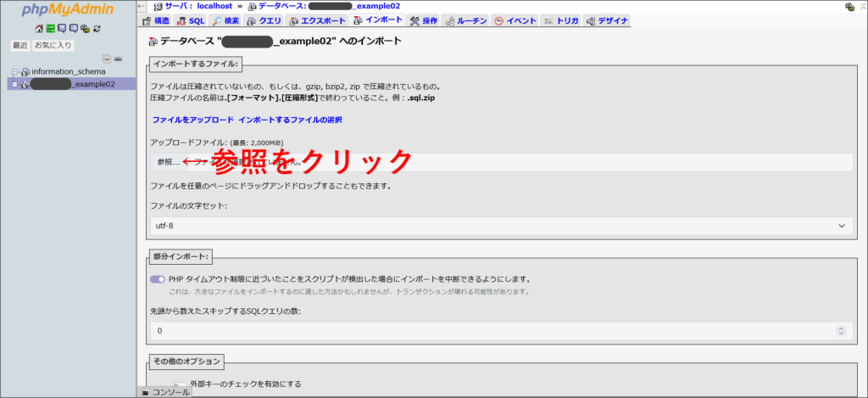
Task: Click the back arrow icon left of breadcrumb
Action: tap(142, 7)
